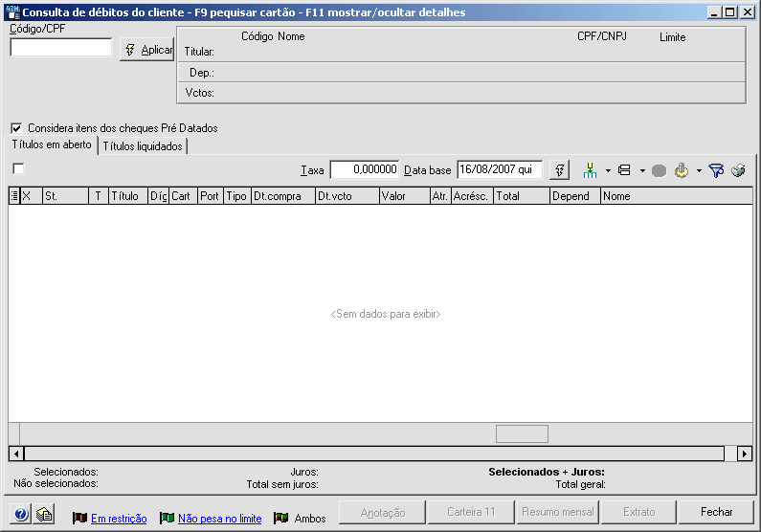This screenshot has height=532, width=761.
Task: Sort by the Valor column header
Action: point(404,196)
